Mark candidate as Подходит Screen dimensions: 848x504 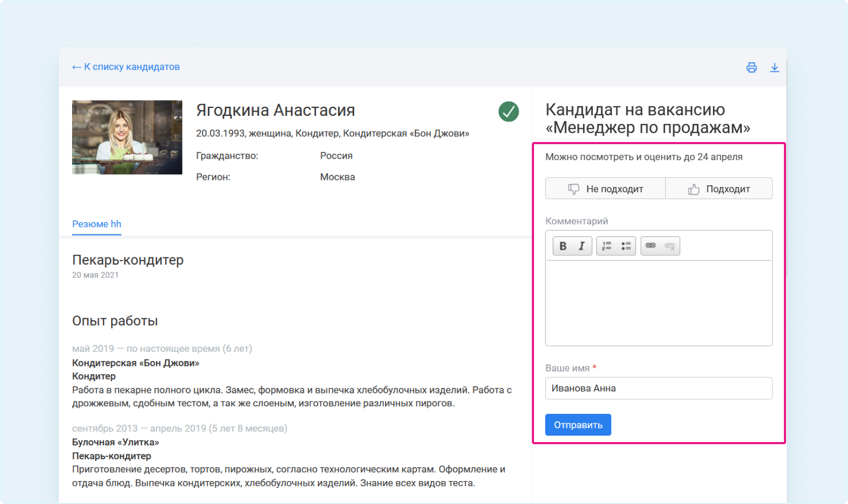pyautogui.click(x=719, y=188)
